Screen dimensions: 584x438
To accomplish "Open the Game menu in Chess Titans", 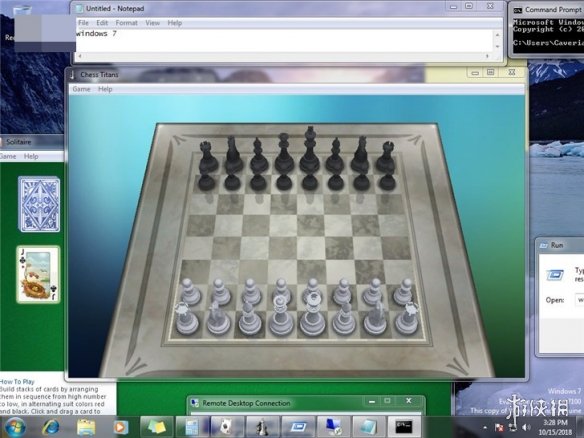I will click(81, 89).
